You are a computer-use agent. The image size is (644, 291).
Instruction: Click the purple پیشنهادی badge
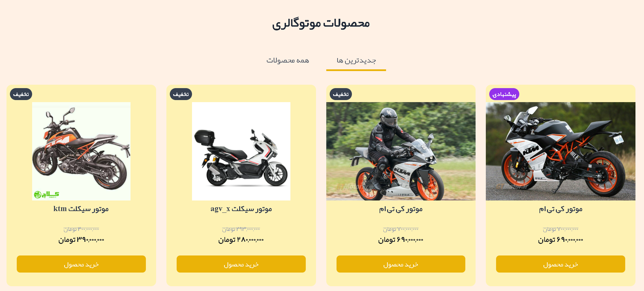[x=504, y=94]
